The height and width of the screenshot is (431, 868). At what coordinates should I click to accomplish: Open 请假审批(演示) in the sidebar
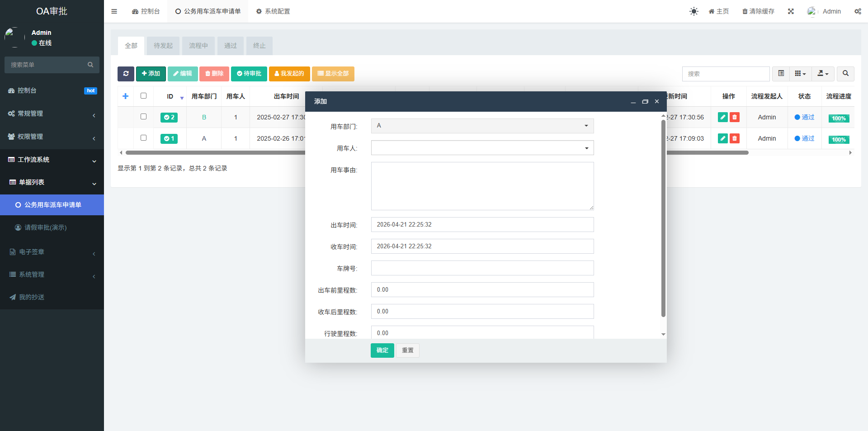pyautogui.click(x=45, y=227)
